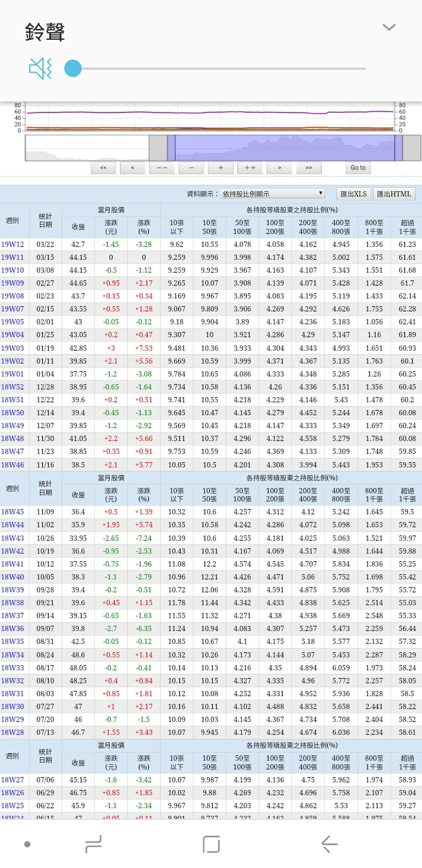Open week link 18W41
The height and width of the screenshot is (868, 422).
click(x=12, y=564)
